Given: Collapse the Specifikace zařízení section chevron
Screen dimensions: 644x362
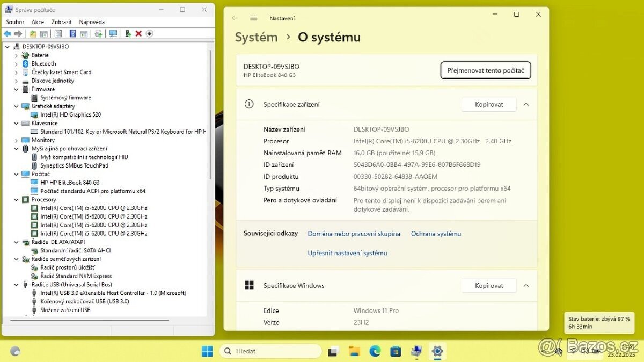Looking at the screenshot, I should click(526, 104).
